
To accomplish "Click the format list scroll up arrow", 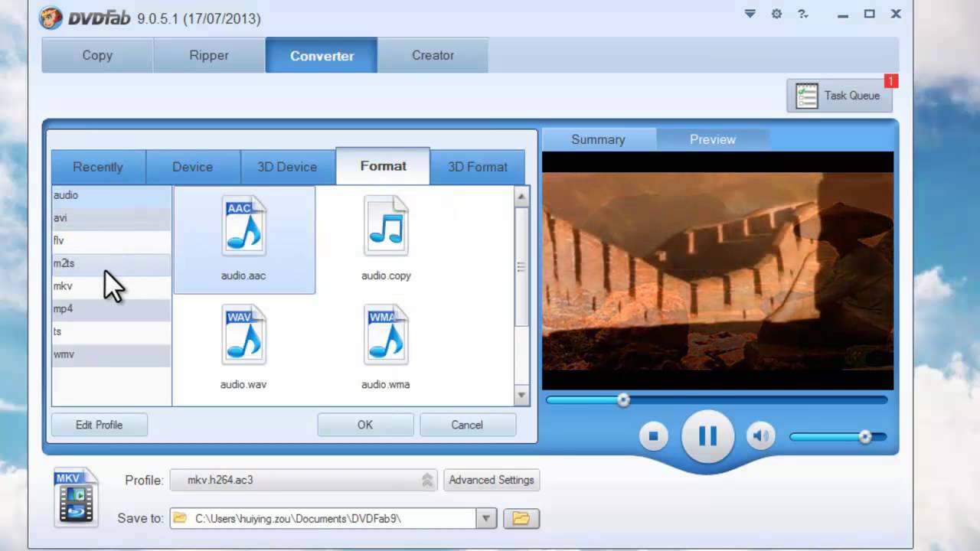I will [521, 197].
